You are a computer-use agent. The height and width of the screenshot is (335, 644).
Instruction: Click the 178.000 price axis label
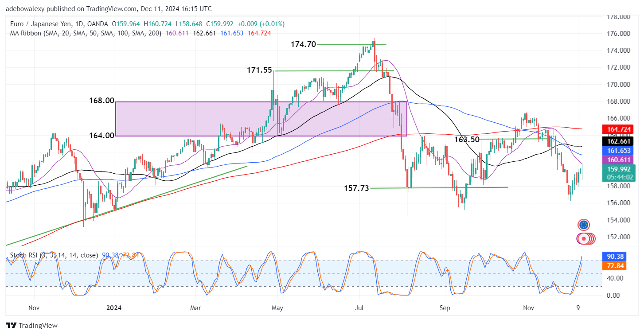click(619, 17)
